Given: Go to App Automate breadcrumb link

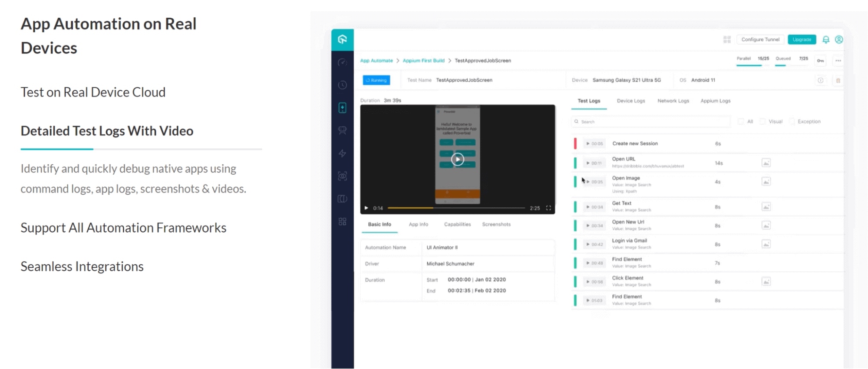Looking at the screenshot, I should click(376, 61).
